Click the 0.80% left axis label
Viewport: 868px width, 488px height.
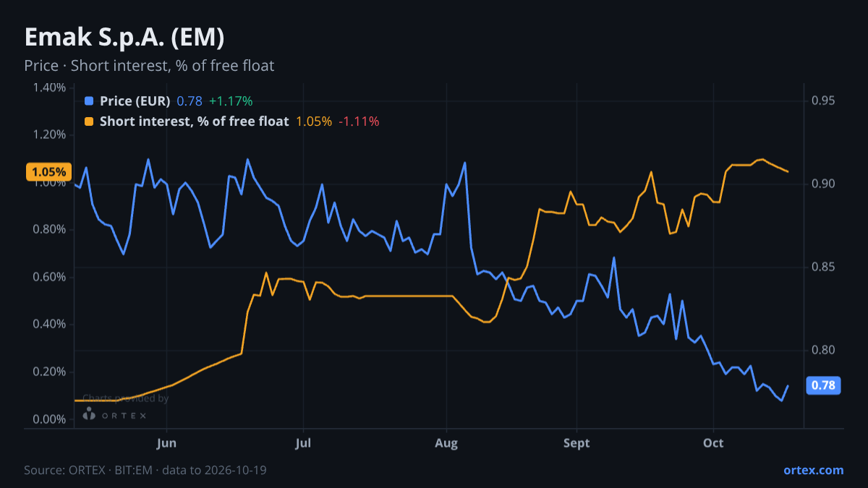click(50, 229)
